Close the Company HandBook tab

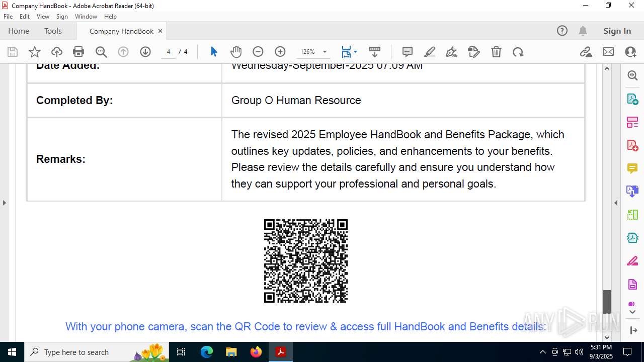pos(160,31)
